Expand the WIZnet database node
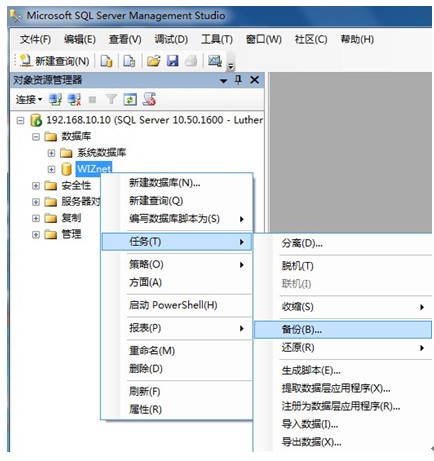 point(51,169)
